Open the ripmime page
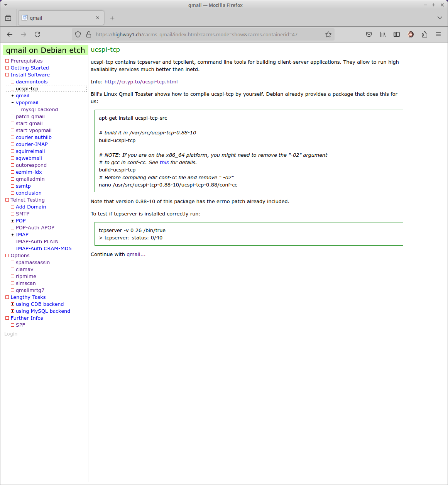 (26, 276)
